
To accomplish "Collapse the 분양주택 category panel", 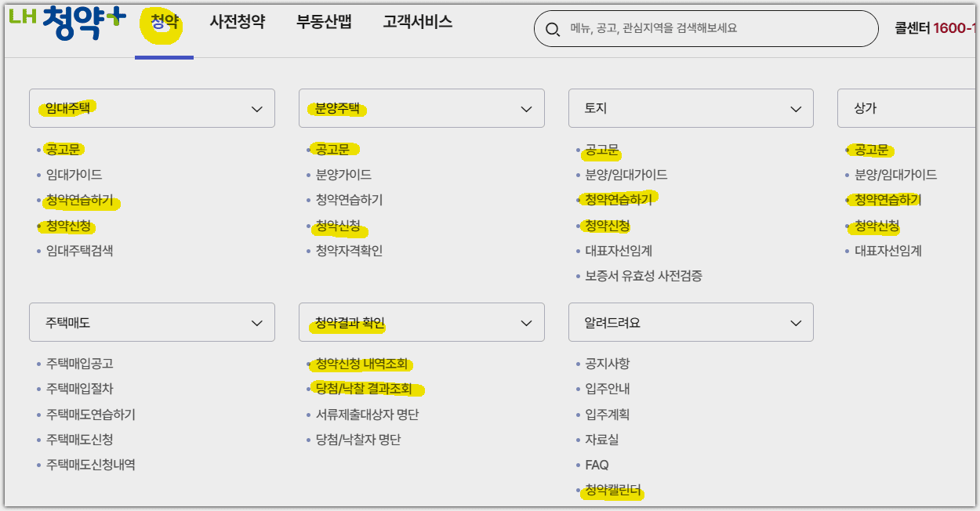I will (x=525, y=108).
